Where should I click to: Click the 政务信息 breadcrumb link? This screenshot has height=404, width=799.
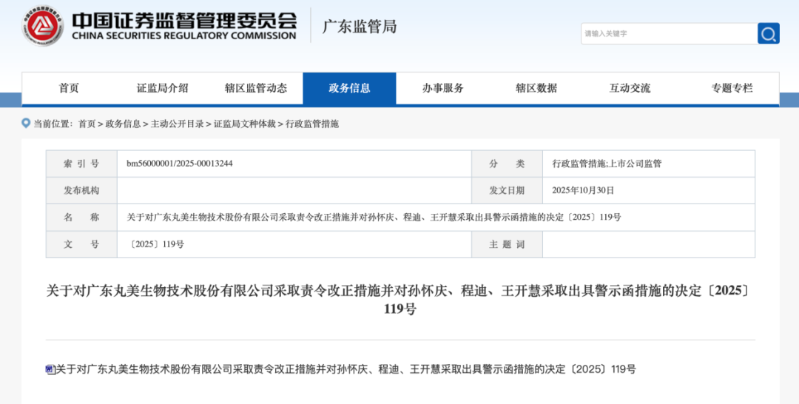pos(123,124)
